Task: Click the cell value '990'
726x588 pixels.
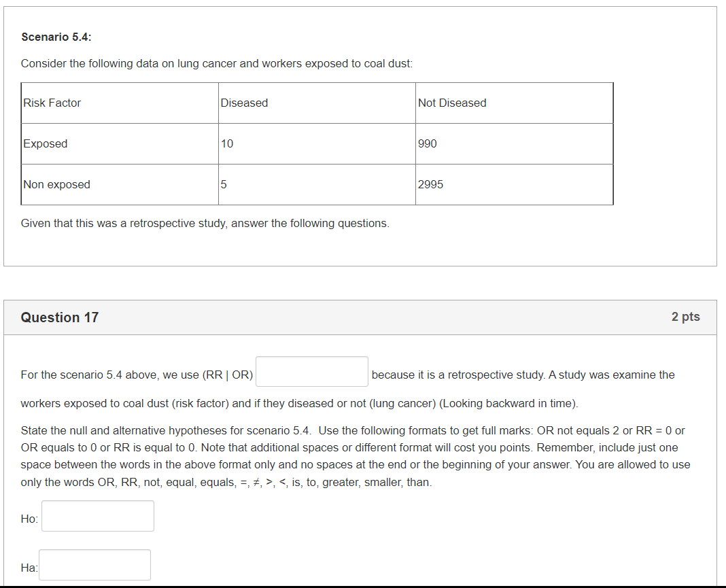Action: pyautogui.click(x=428, y=143)
